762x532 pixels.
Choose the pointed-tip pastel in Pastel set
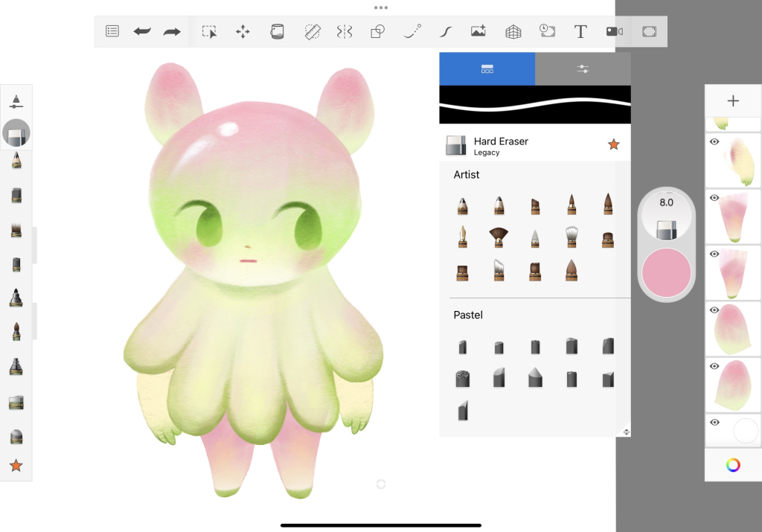(535, 377)
